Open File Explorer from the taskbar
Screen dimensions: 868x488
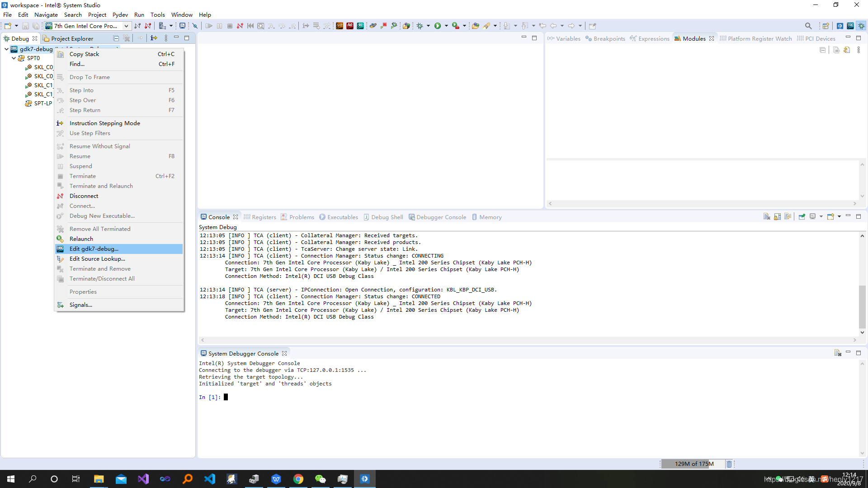tap(99, 479)
